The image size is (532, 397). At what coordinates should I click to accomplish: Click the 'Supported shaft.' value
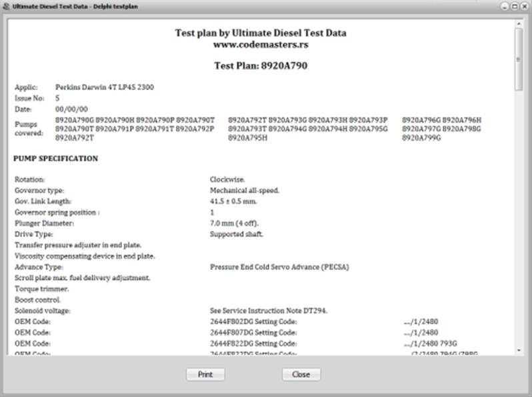237,234
